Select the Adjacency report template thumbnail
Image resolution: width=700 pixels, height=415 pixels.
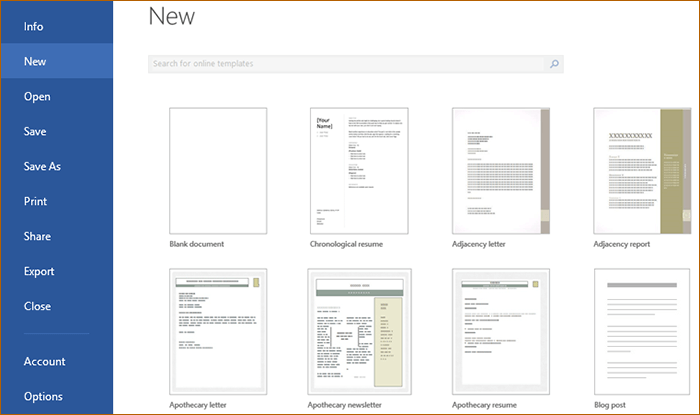coord(641,170)
